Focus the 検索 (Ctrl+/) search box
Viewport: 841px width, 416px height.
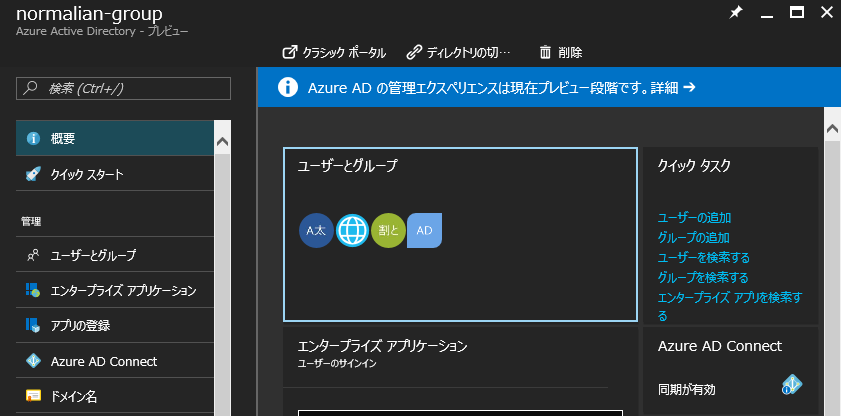coord(123,88)
